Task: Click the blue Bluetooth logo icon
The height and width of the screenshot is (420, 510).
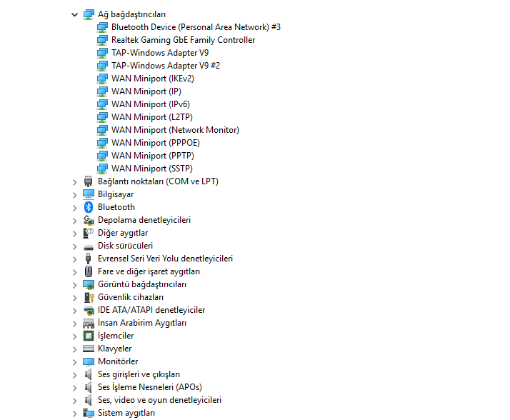Action: (x=89, y=207)
